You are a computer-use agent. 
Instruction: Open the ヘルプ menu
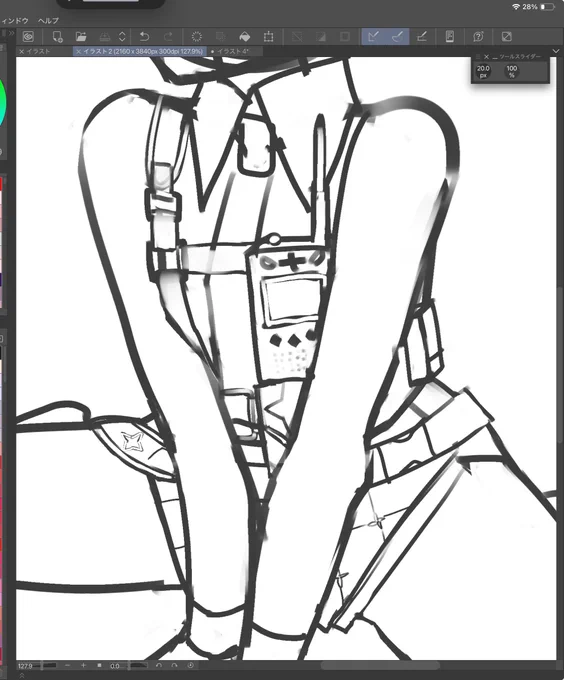[48, 20]
